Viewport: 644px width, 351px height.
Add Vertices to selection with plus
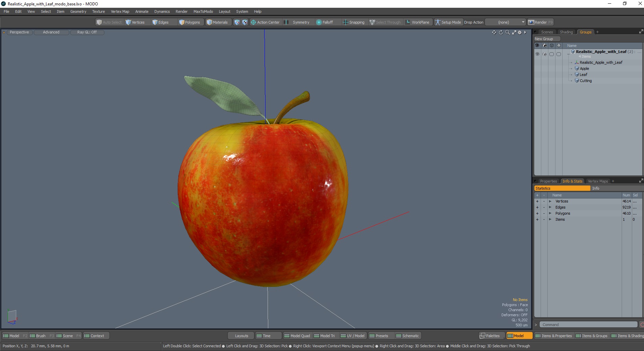pyautogui.click(x=537, y=201)
